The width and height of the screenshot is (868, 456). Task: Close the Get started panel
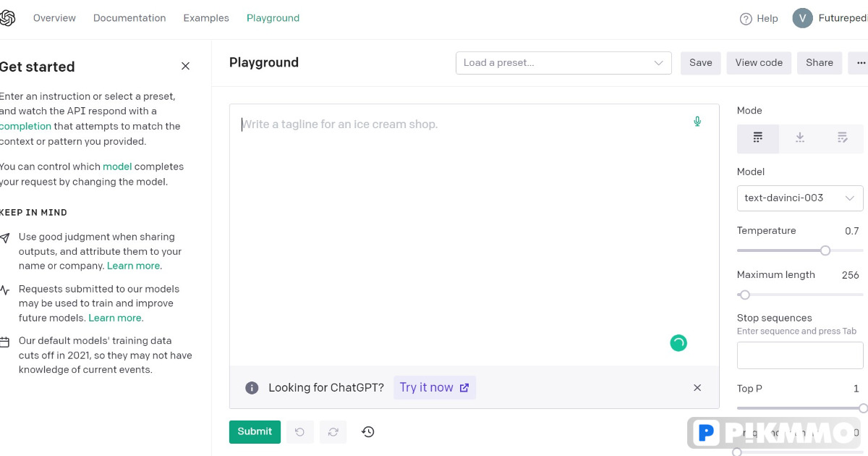coord(186,66)
